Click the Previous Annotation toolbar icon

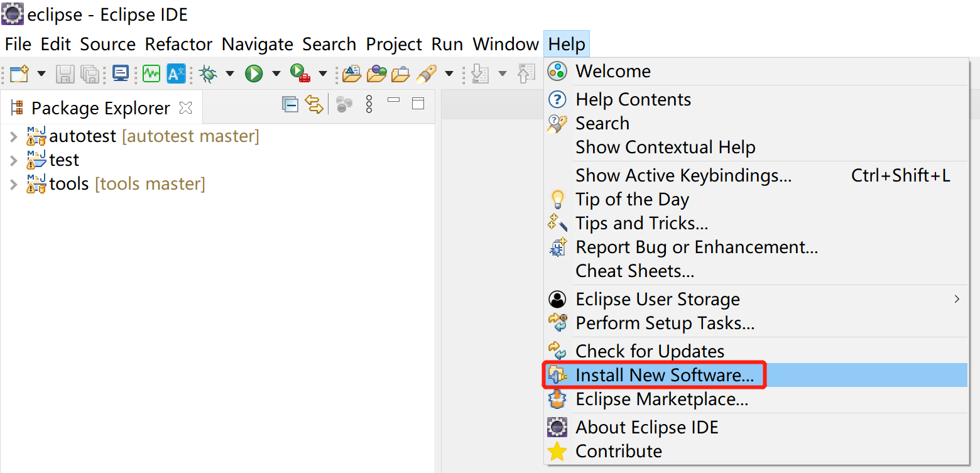pos(526,73)
